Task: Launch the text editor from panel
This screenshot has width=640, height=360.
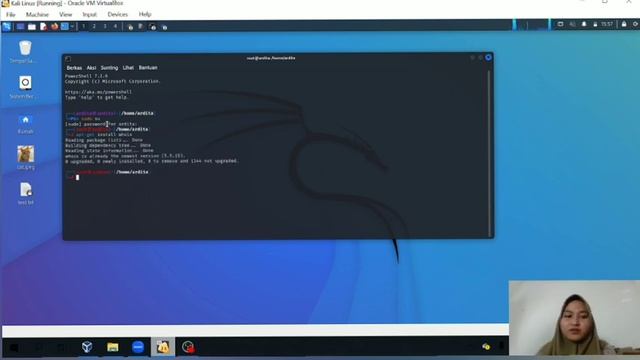Action: click(x=43, y=27)
